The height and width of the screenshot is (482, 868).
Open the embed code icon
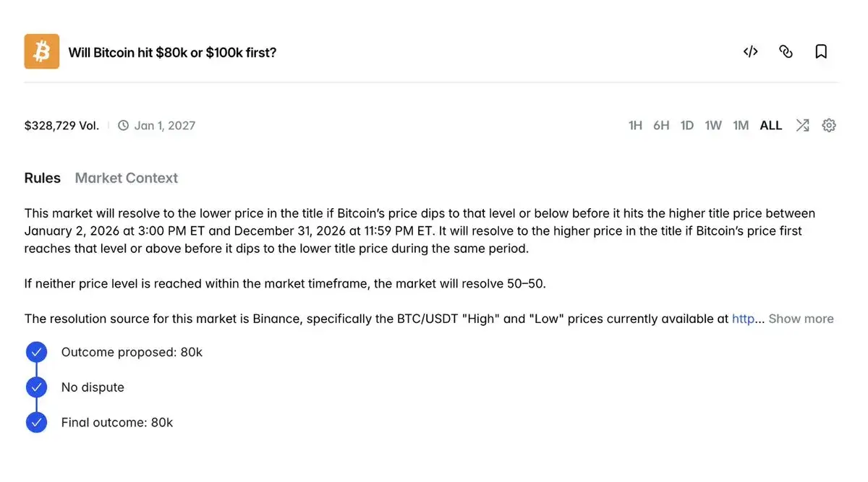point(751,52)
